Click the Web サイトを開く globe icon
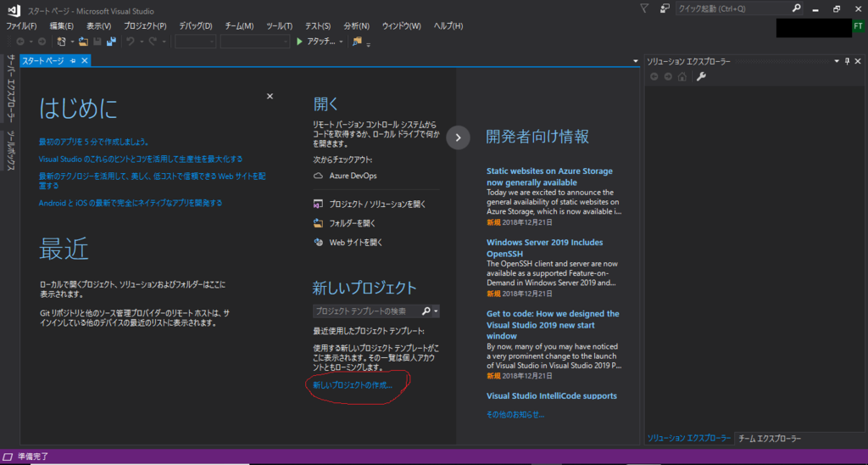 click(319, 242)
